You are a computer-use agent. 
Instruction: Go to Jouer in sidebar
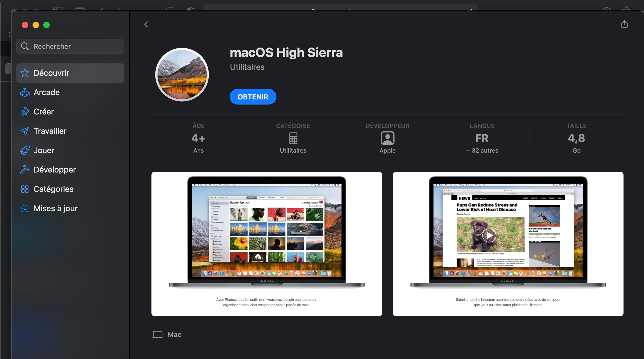click(x=44, y=150)
